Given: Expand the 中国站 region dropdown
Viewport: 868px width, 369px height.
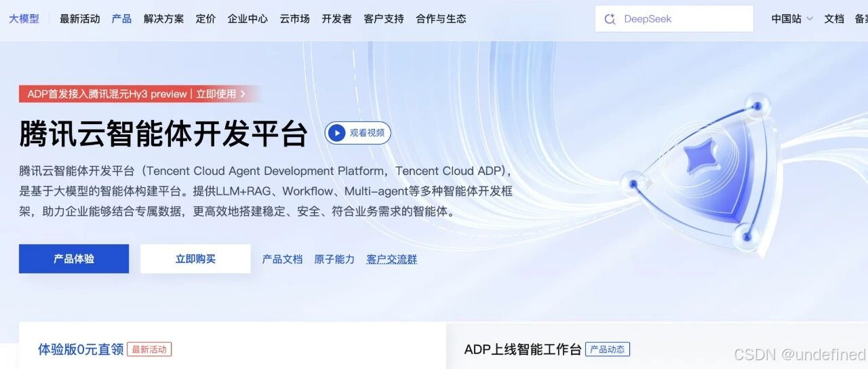Looking at the screenshot, I should [x=791, y=19].
